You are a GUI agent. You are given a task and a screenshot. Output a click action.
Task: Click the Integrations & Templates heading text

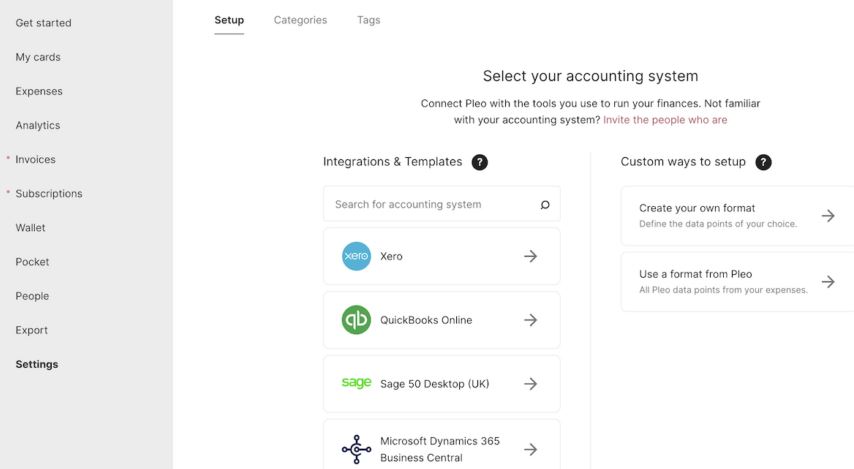[392, 162]
